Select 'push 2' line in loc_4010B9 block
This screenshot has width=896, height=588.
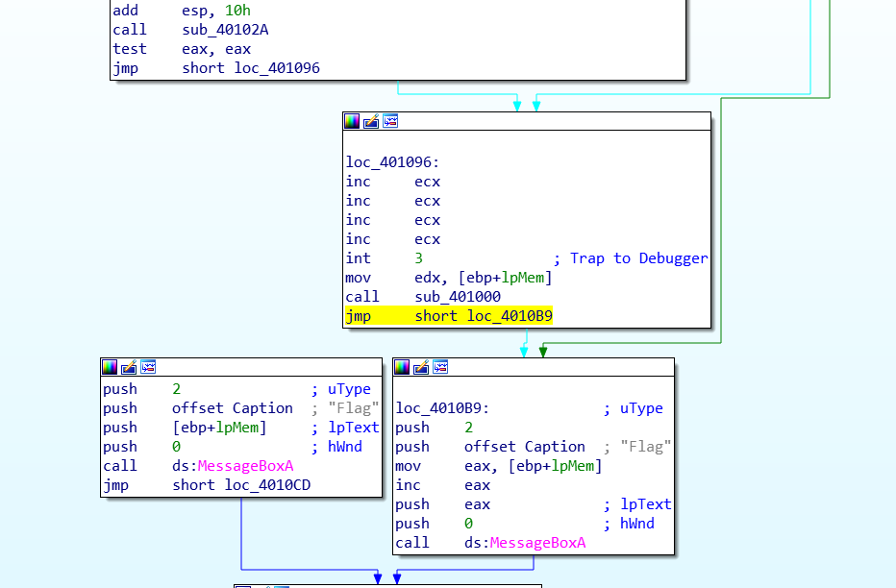pyautogui.click(x=435, y=428)
